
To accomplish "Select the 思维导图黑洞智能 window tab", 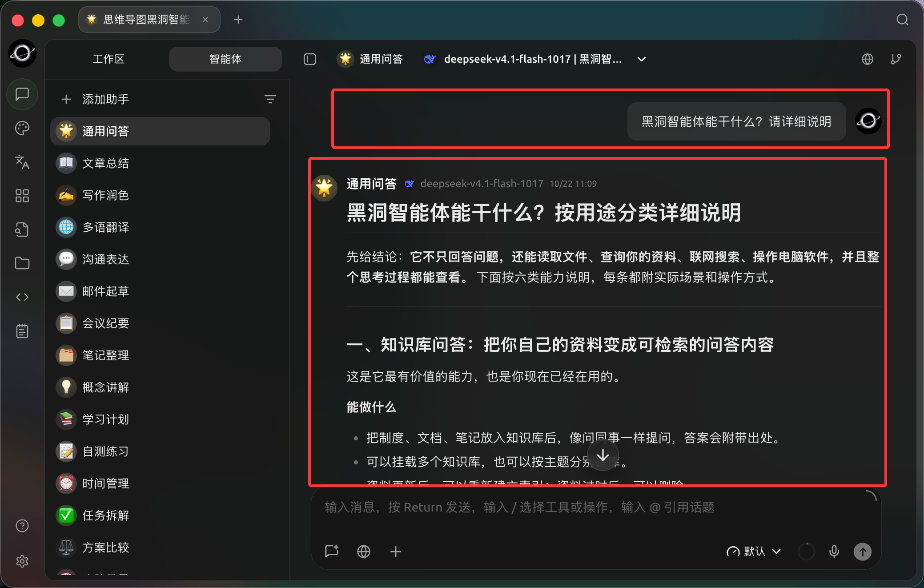I will [149, 20].
